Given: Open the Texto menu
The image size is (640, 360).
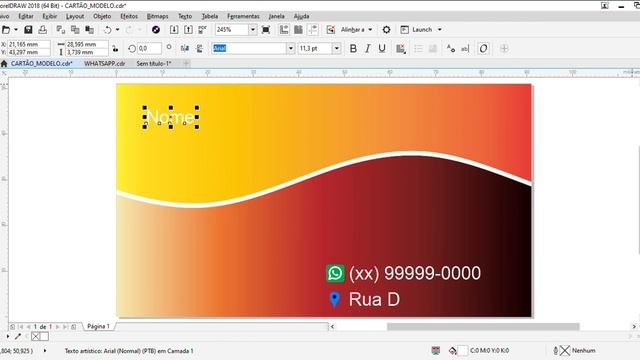Looking at the screenshot, I should point(185,16).
